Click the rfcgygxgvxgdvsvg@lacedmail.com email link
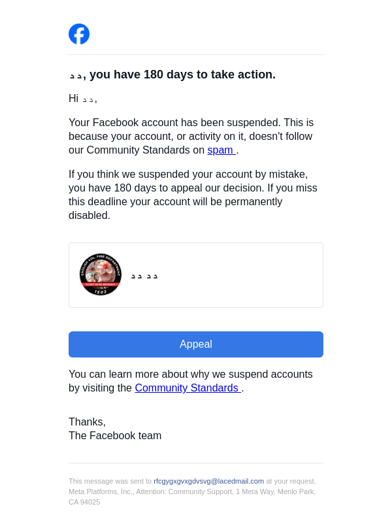 [x=208, y=481]
